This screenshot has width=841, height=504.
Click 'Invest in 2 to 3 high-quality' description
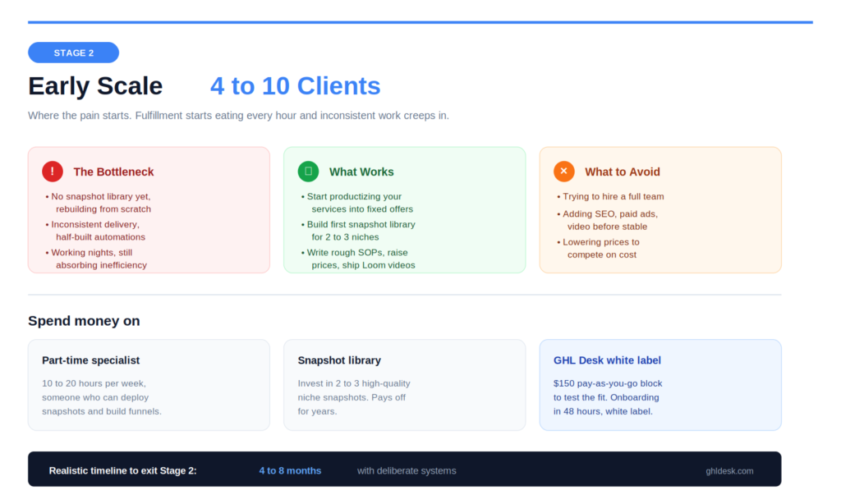coord(354,397)
